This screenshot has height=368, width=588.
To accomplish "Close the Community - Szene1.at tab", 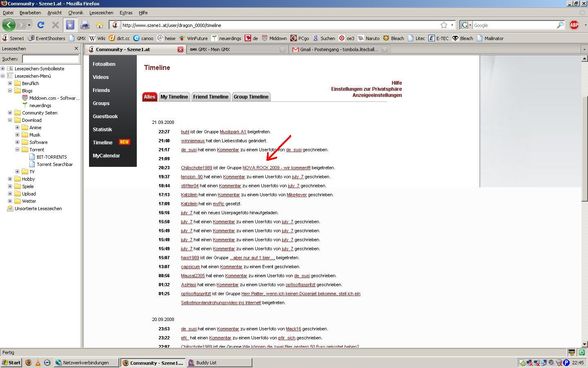I will [180, 50].
